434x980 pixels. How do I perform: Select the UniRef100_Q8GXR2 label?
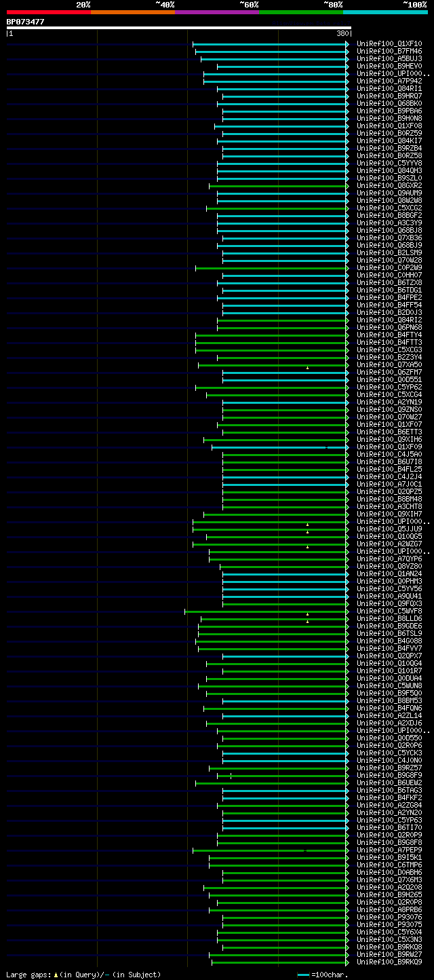click(389, 186)
